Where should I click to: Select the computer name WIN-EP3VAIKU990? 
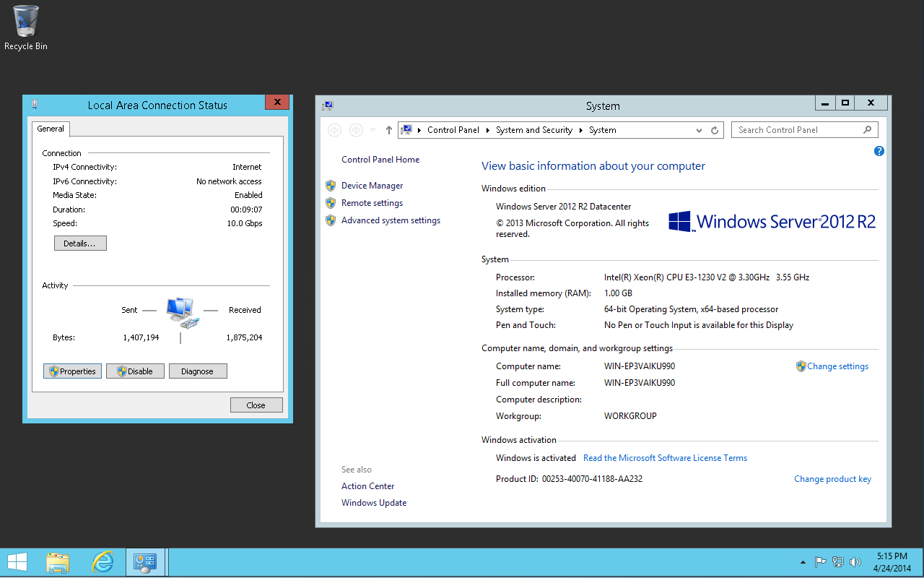(x=640, y=366)
